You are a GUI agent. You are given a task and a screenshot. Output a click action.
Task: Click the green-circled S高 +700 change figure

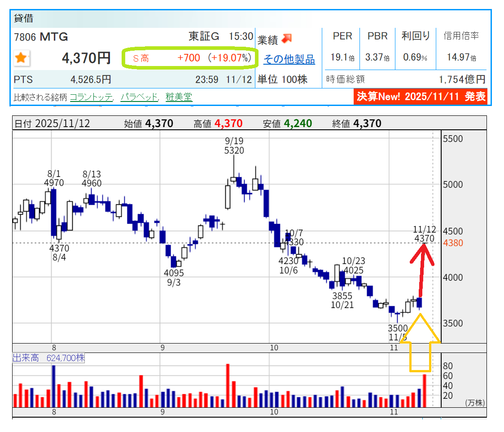[189, 58]
